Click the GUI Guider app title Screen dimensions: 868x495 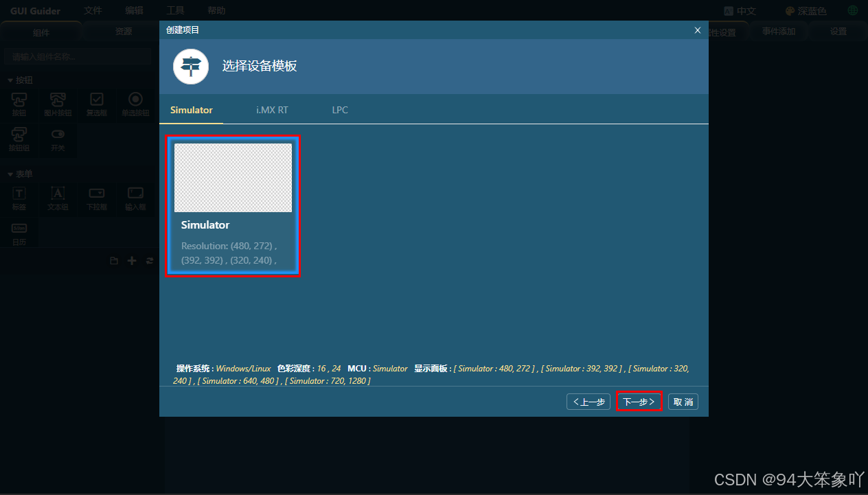coord(35,11)
